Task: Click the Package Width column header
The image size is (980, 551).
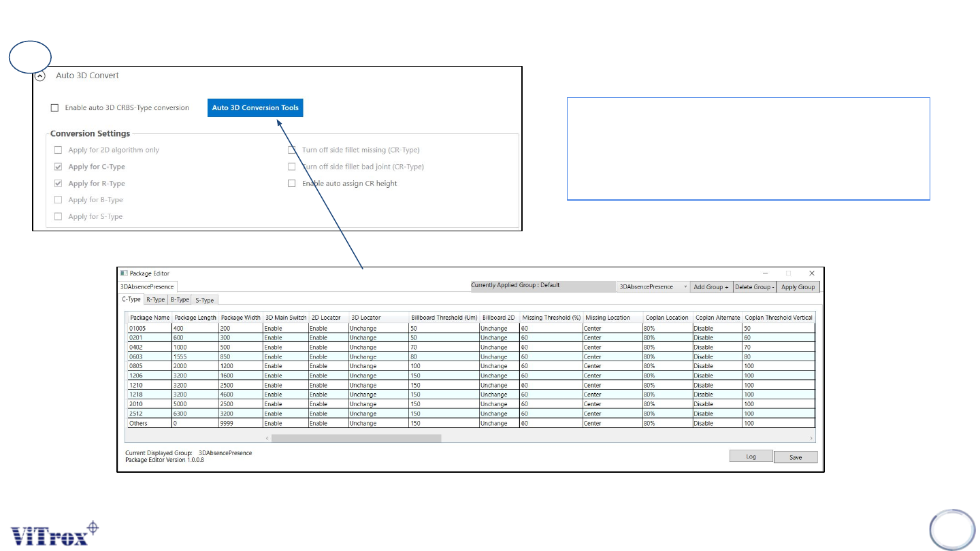Action: click(241, 318)
